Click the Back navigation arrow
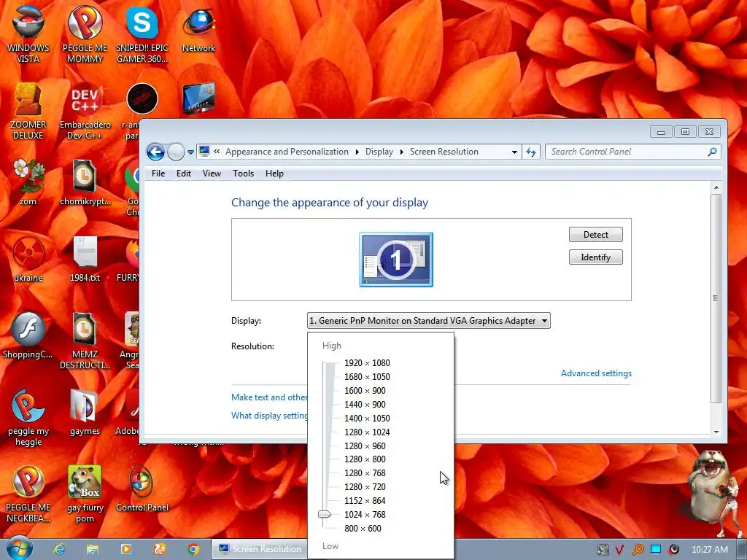The width and height of the screenshot is (747, 560). (x=155, y=152)
